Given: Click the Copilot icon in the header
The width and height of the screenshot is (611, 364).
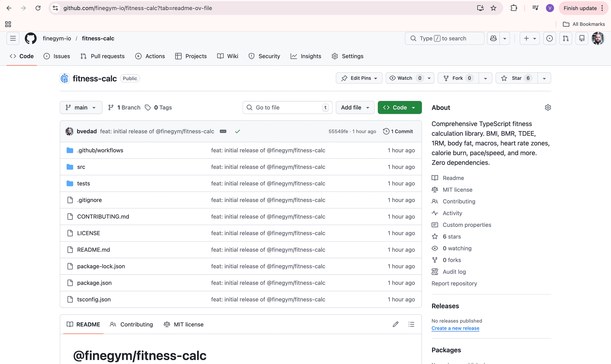Looking at the screenshot, I should coord(493,38).
